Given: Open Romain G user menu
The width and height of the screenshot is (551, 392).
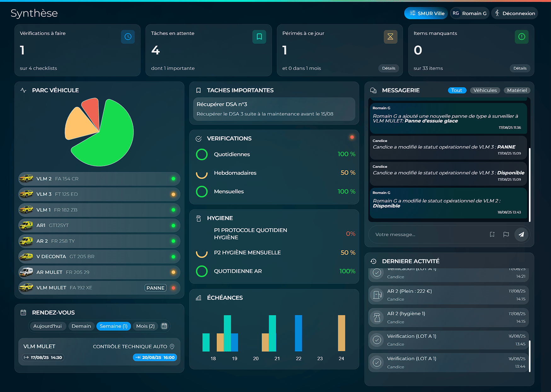Looking at the screenshot, I should click(469, 14).
